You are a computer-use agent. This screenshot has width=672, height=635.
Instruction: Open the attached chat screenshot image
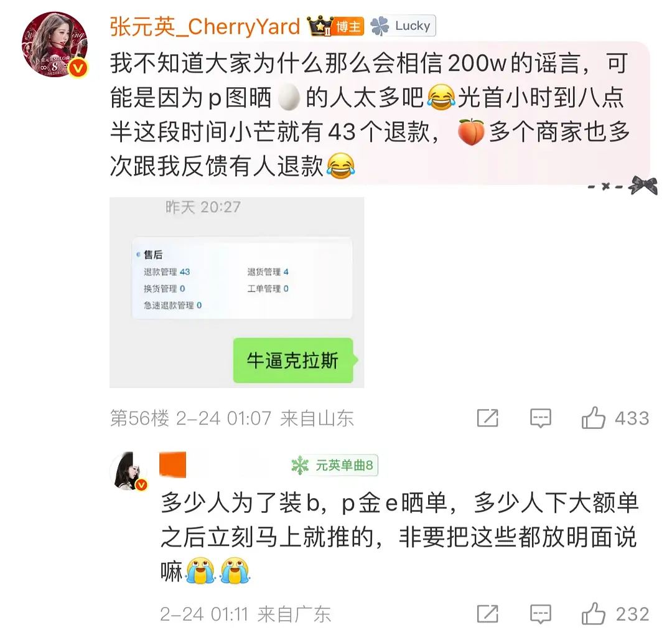(x=236, y=293)
